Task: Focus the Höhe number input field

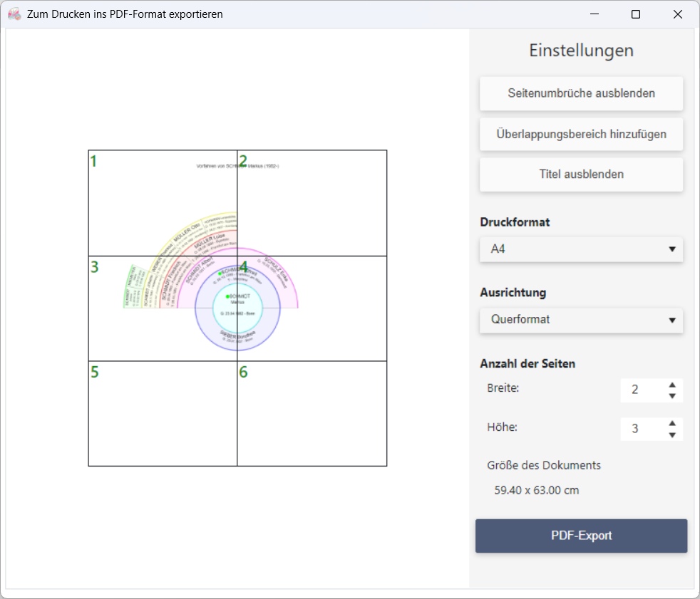Action: pyautogui.click(x=640, y=429)
